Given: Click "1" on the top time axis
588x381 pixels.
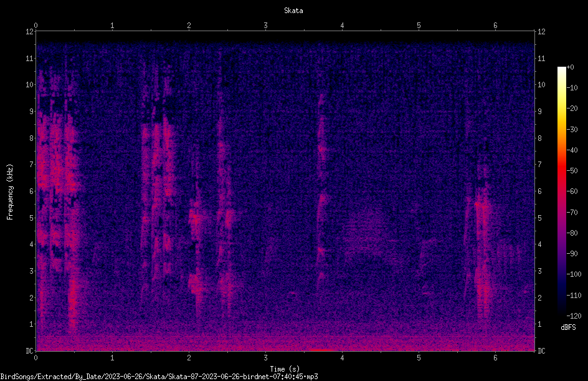Looking at the screenshot, I should coord(112,26).
